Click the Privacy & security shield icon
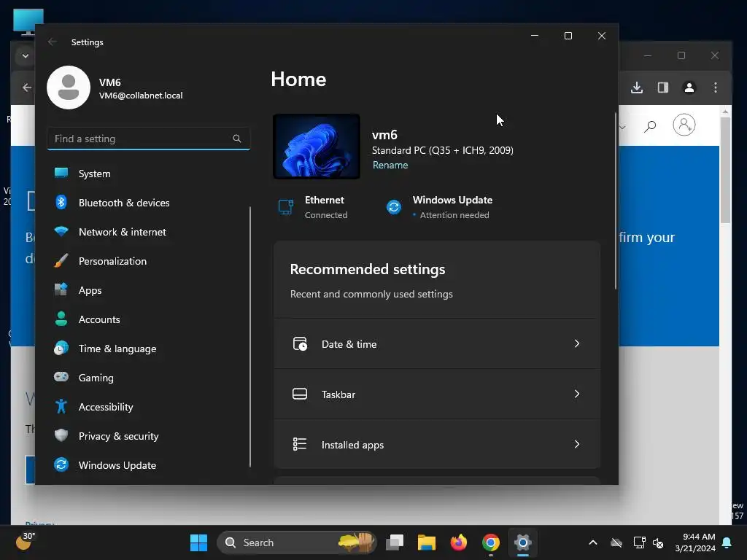 [x=61, y=435]
